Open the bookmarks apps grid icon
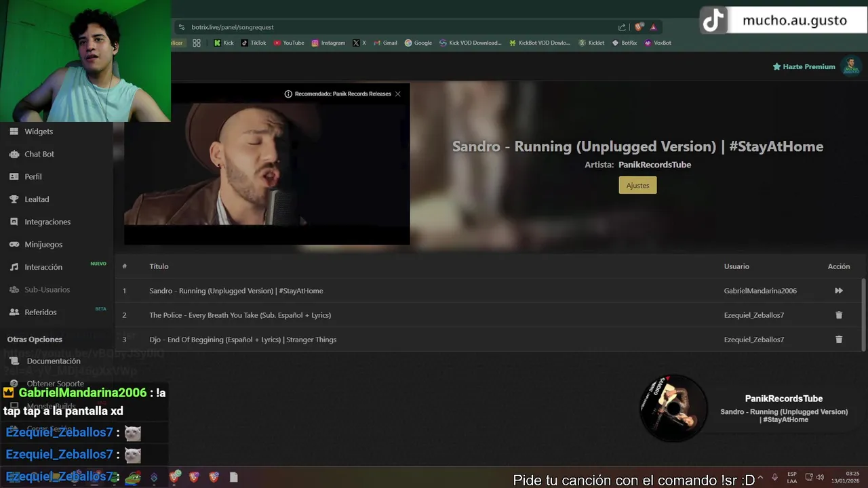This screenshot has height=488, width=868. [x=197, y=43]
